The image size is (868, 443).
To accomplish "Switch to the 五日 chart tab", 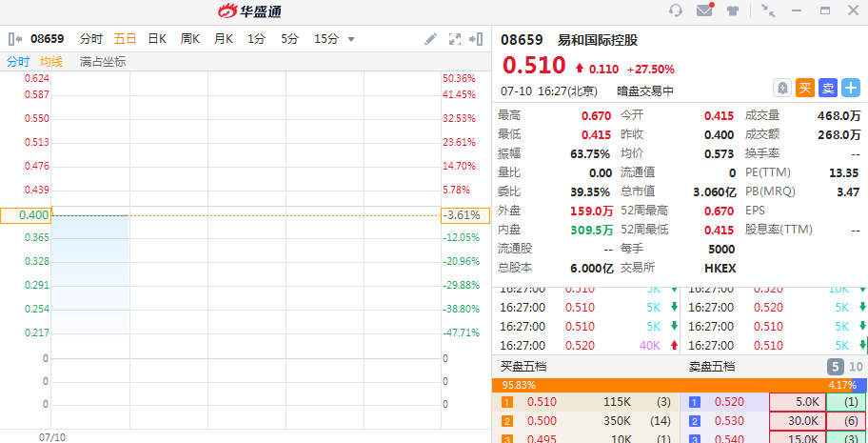I will (x=125, y=39).
